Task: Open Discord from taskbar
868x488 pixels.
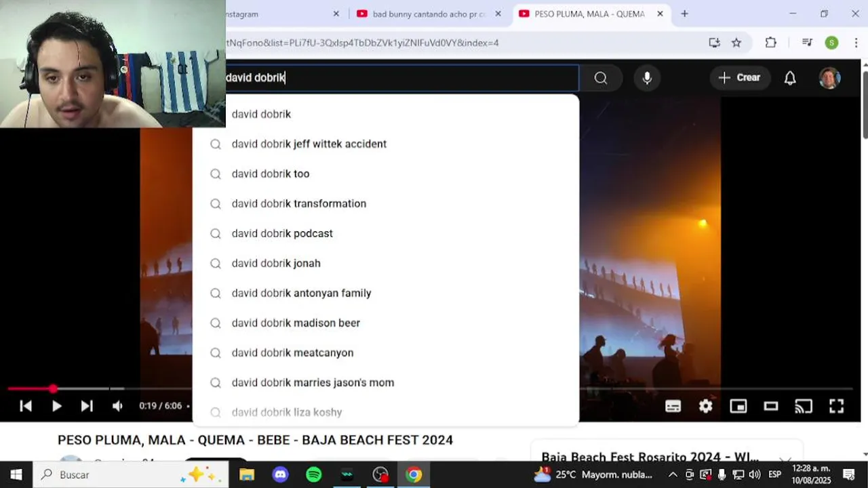Action: 280,474
